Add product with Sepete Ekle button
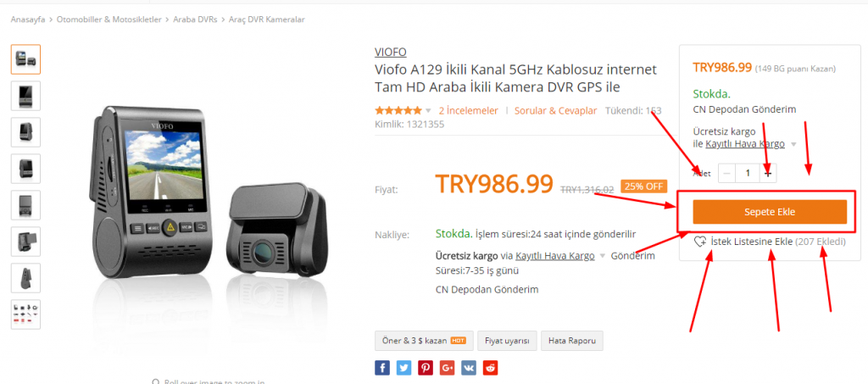 pyautogui.click(x=770, y=212)
